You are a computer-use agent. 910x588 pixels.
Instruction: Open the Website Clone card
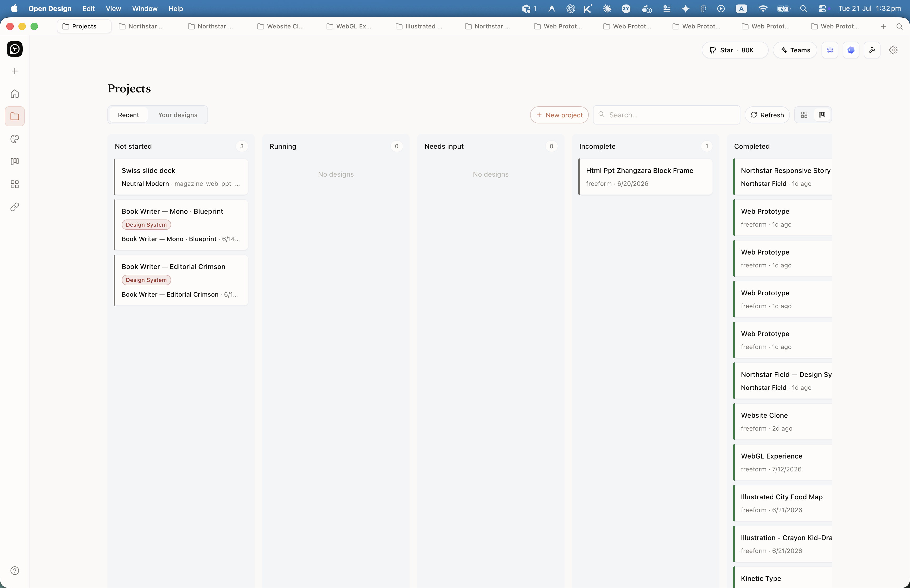783,422
